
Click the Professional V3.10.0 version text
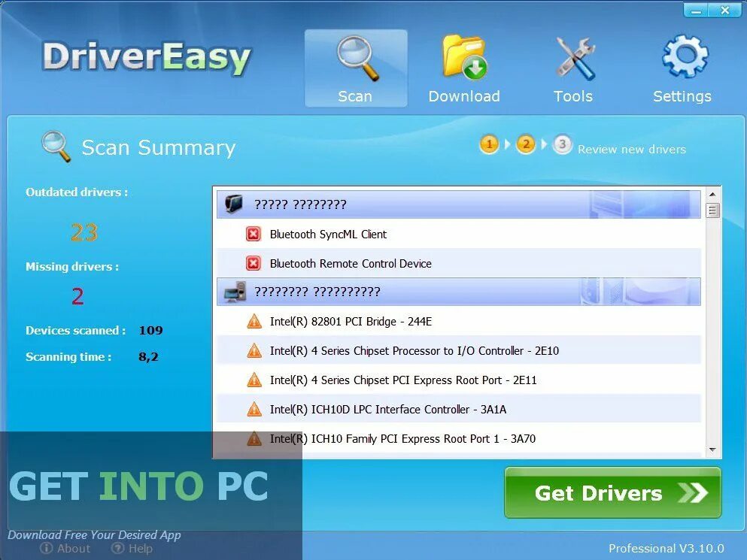click(x=666, y=548)
